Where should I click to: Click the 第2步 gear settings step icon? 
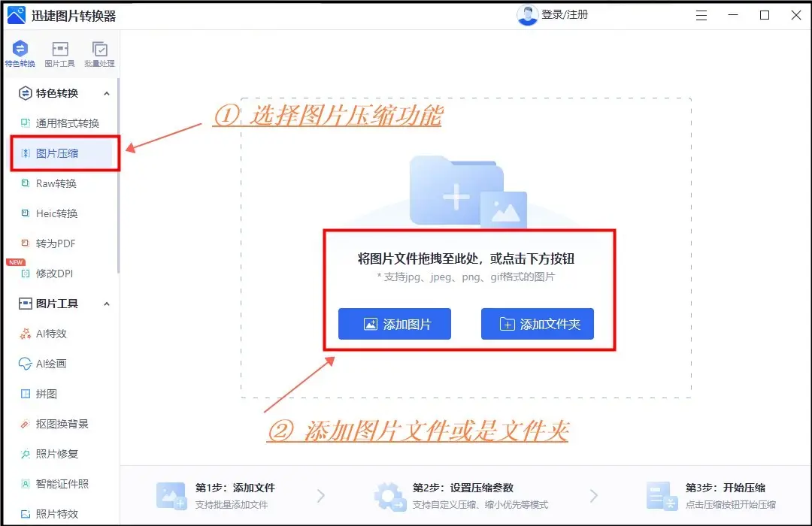[390, 497]
